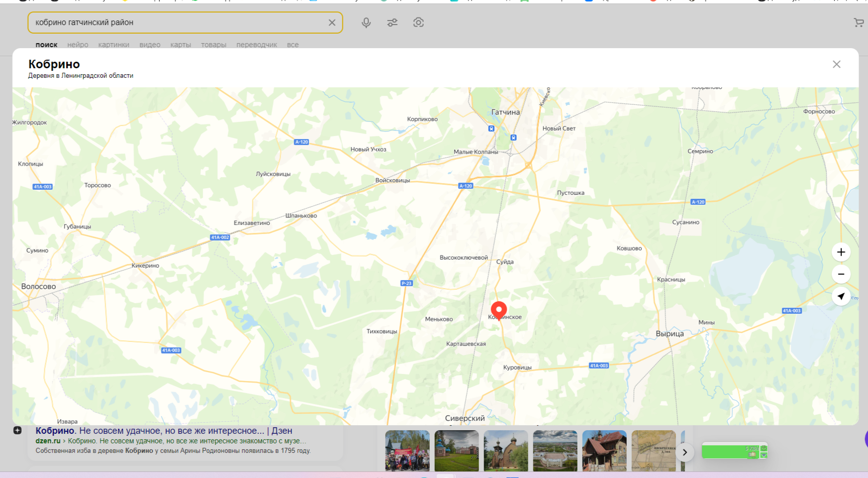Switch to the карты tab
The width and height of the screenshot is (868, 478).
180,45
